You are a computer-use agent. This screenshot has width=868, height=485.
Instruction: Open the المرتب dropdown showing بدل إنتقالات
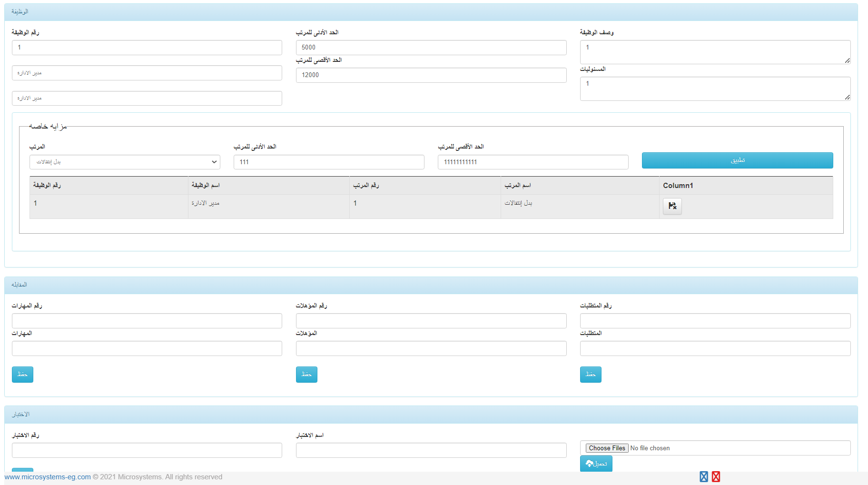(x=125, y=162)
